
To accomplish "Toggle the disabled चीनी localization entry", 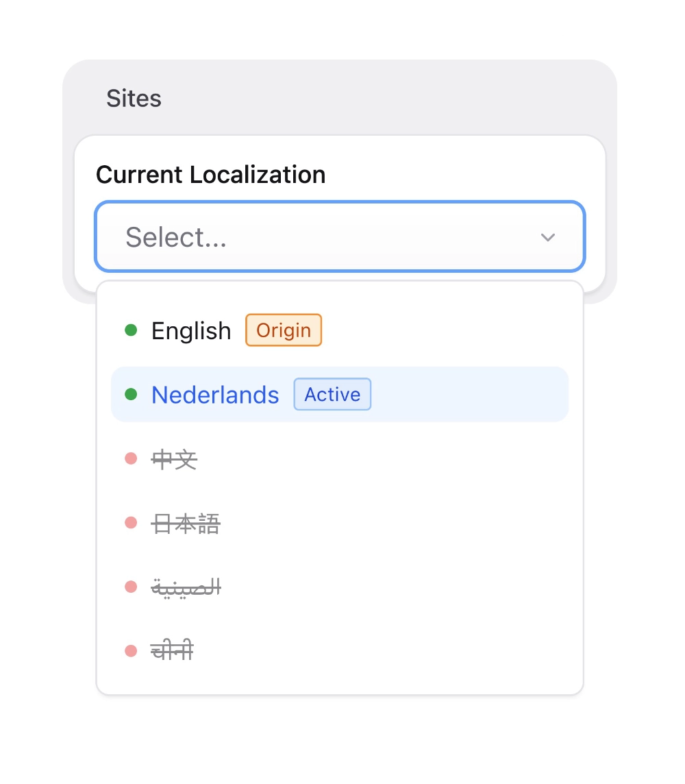I will [x=172, y=650].
